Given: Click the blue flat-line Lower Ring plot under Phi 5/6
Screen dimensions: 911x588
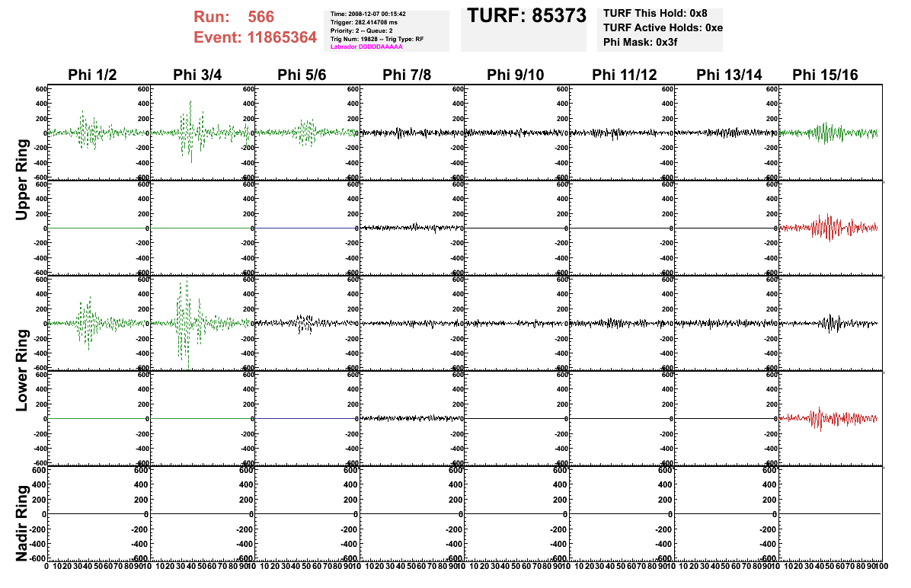Looking at the screenshot, I should (x=307, y=418).
